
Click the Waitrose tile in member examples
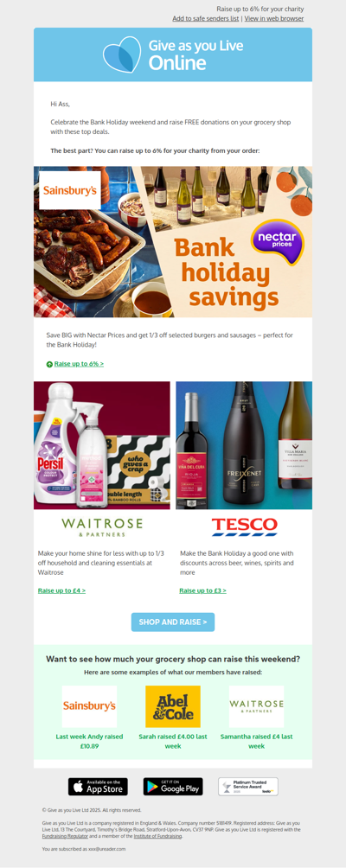coord(256,706)
